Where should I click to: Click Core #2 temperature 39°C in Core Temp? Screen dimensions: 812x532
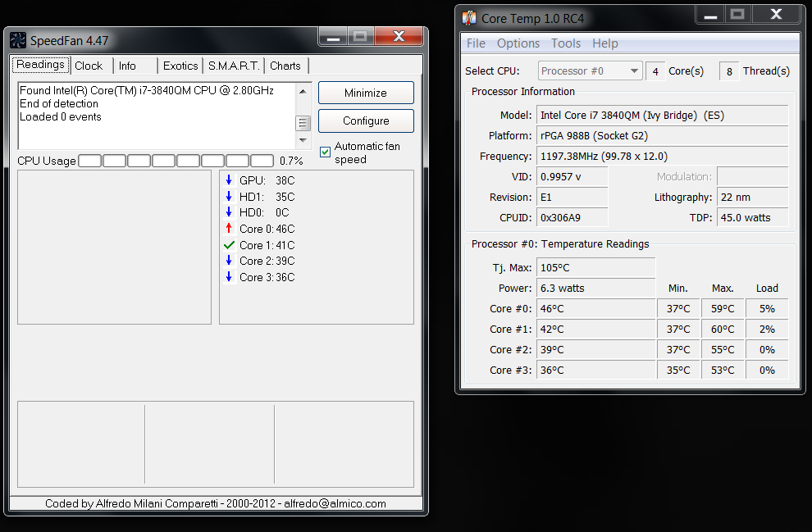click(596, 350)
